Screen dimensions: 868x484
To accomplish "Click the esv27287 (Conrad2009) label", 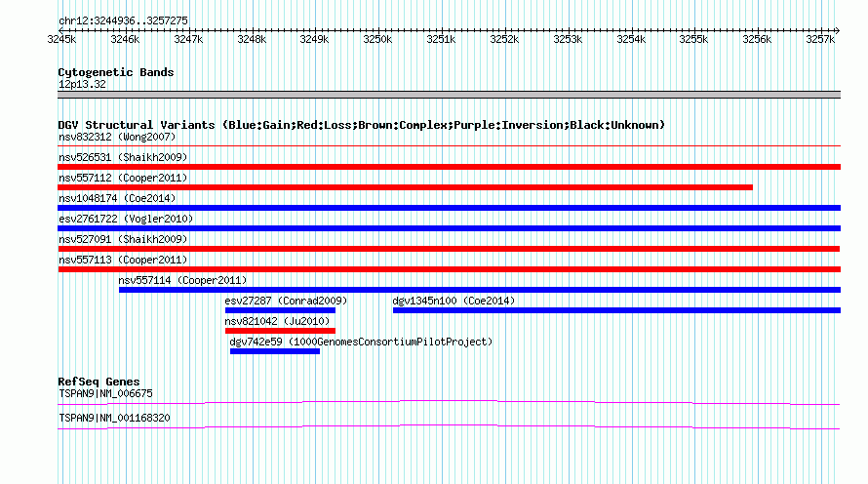I will click(x=286, y=301).
